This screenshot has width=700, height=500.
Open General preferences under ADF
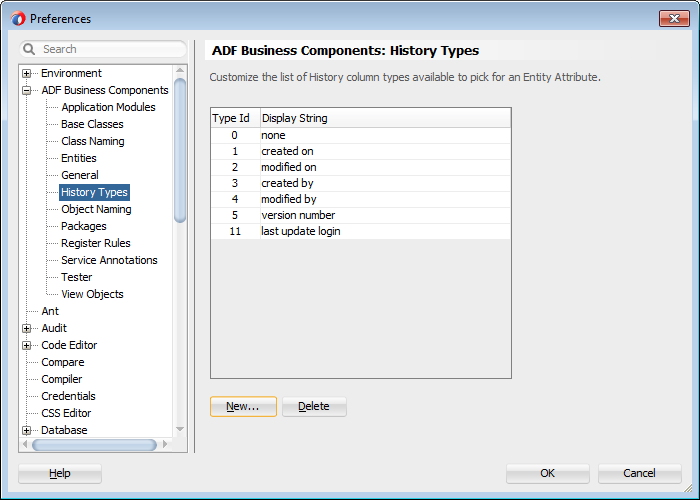point(80,175)
